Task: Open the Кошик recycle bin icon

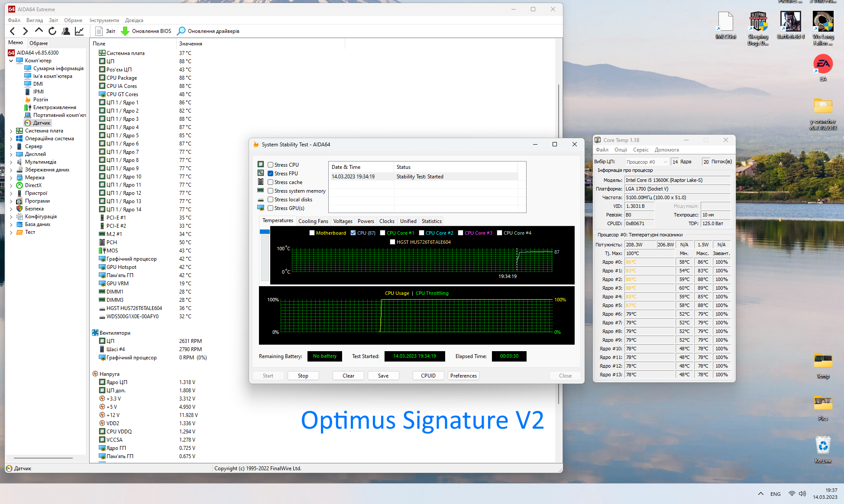Action: point(823,449)
